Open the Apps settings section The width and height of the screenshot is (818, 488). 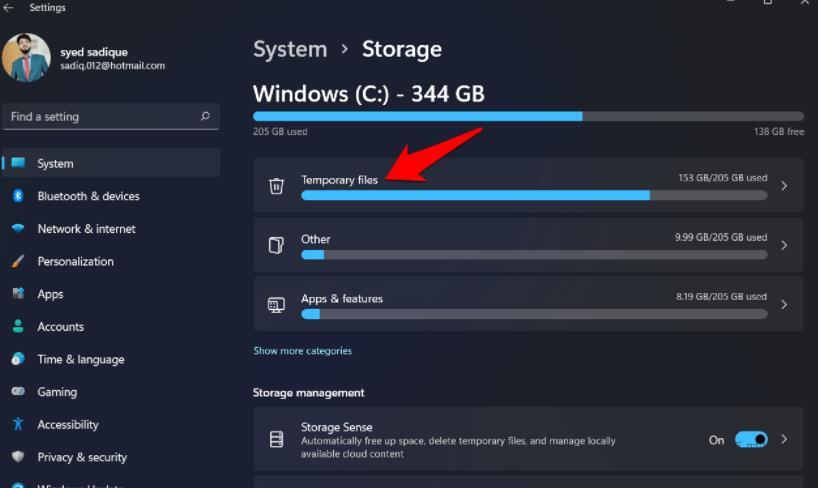(50, 294)
